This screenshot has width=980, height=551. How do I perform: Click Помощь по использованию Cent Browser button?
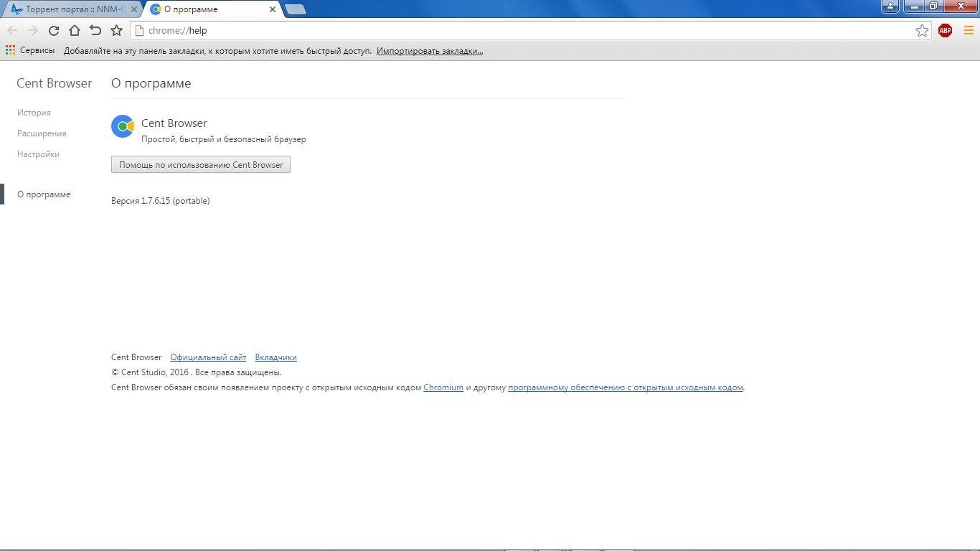(201, 164)
